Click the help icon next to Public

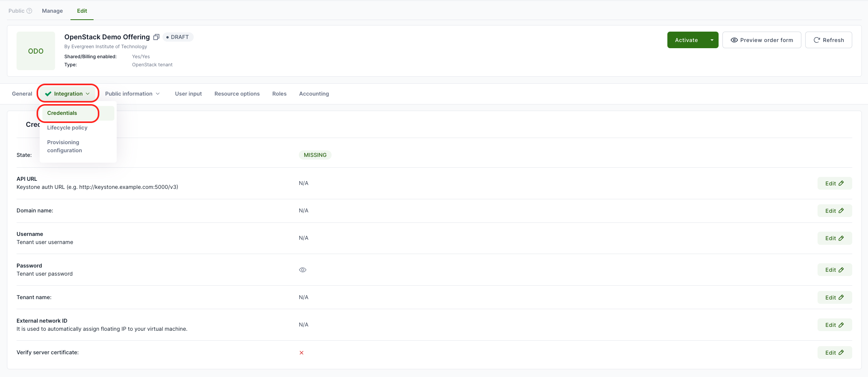coord(29,11)
